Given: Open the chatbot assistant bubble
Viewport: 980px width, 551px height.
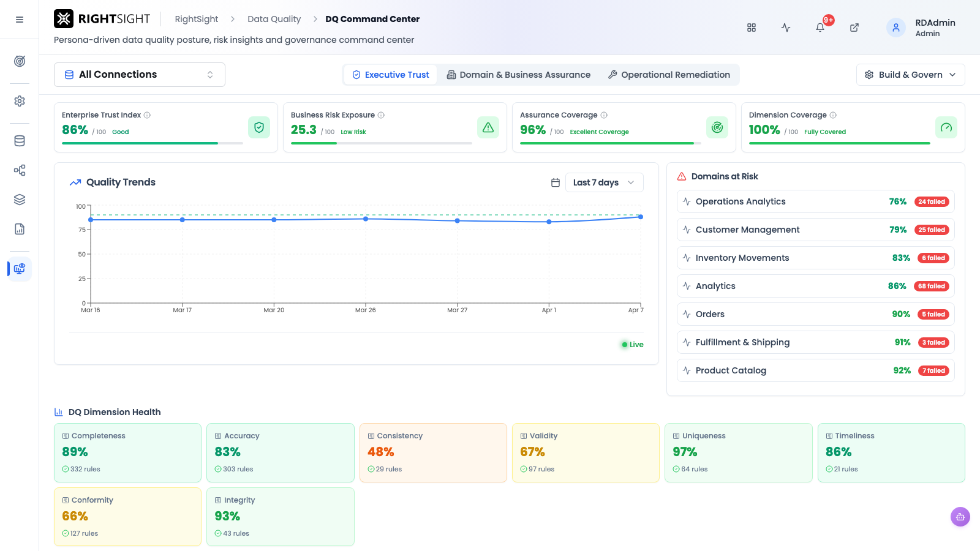Looking at the screenshot, I should (x=960, y=517).
